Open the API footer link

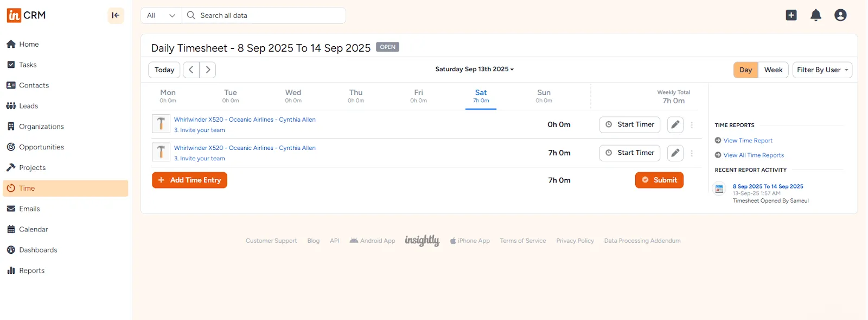[335, 241]
